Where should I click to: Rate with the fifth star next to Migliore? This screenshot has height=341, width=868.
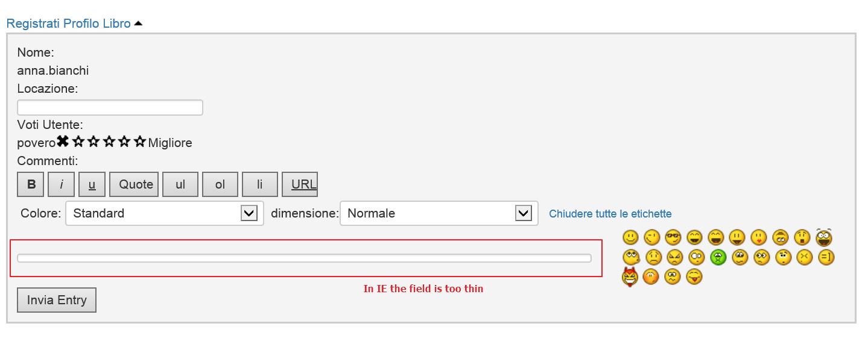(140, 142)
